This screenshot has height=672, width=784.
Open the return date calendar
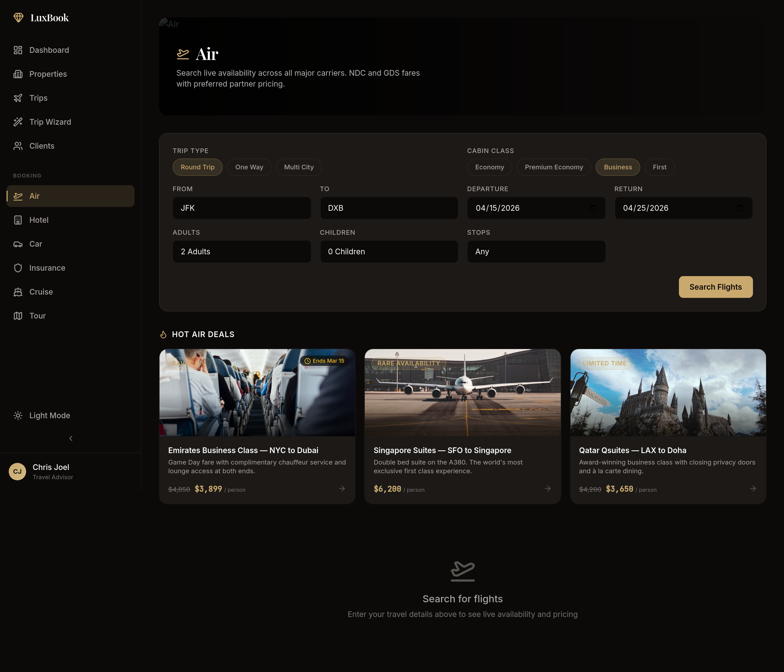click(739, 208)
